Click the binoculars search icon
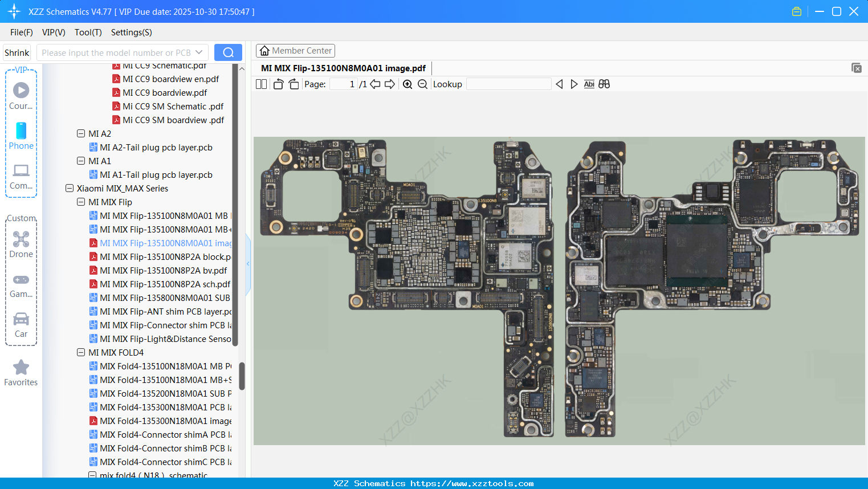 click(604, 84)
